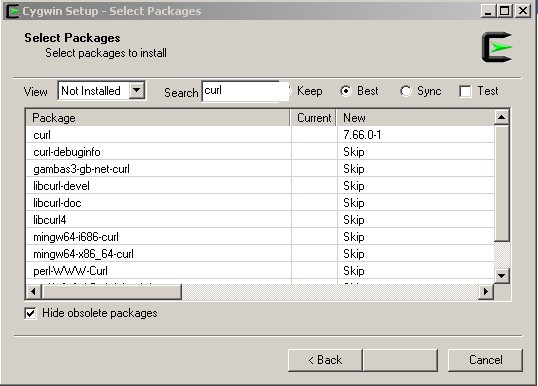The image size is (538, 386).
Task: Close the Cygwin Setup window
Action: (523, 11)
